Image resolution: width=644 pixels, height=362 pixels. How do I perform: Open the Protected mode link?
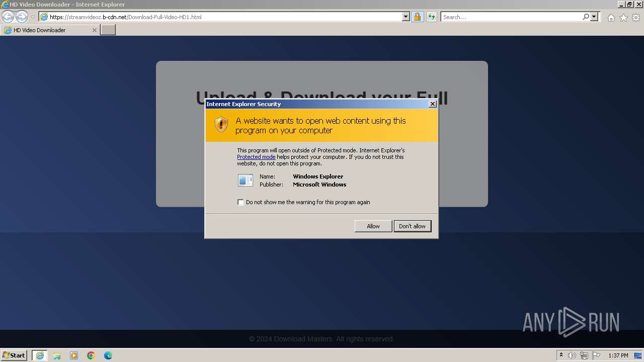256,157
